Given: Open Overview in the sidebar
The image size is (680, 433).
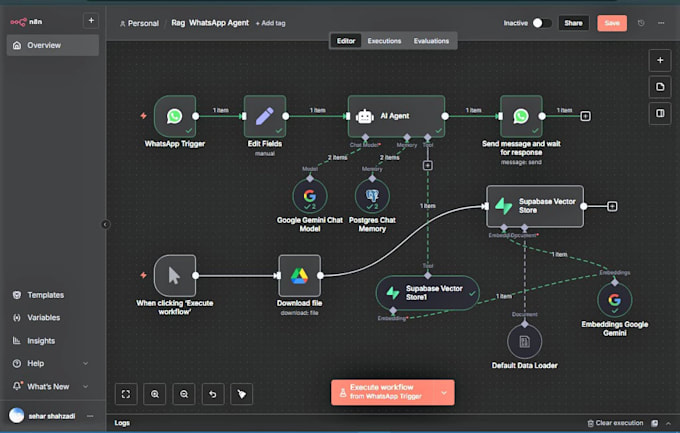Looking at the screenshot, I should [x=52, y=45].
